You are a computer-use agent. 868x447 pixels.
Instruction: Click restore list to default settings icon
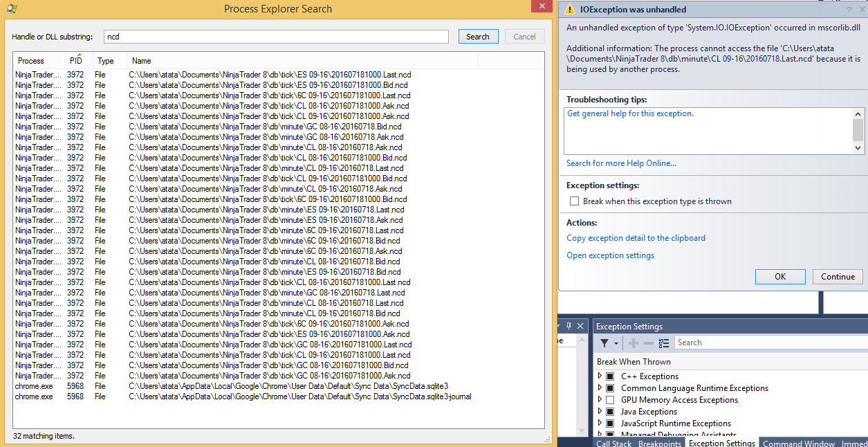coord(664,343)
